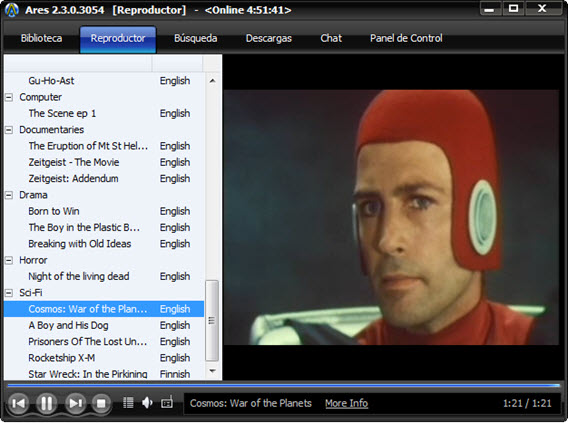Screen dimensions: 568x423
Task: Collapse the Horror category
Action: coord(9,260)
